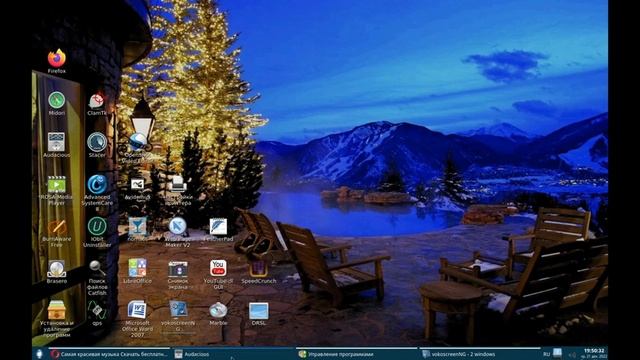This screenshot has height=360, width=640.
Task: Open the printer settings icon
Action: (x=178, y=184)
